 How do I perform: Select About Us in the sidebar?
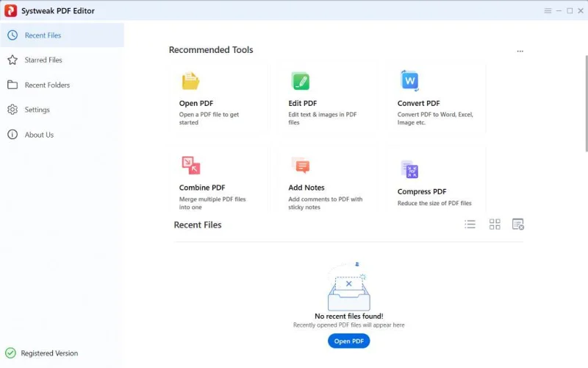point(39,135)
